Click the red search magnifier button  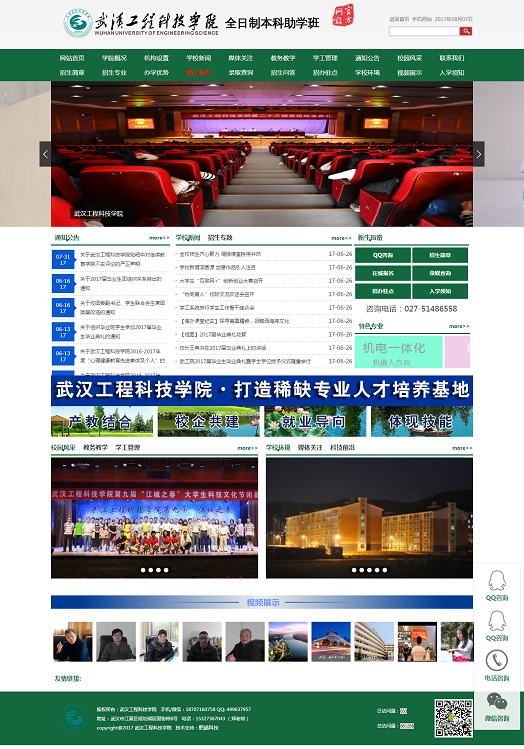pyautogui.click(x=465, y=31)
